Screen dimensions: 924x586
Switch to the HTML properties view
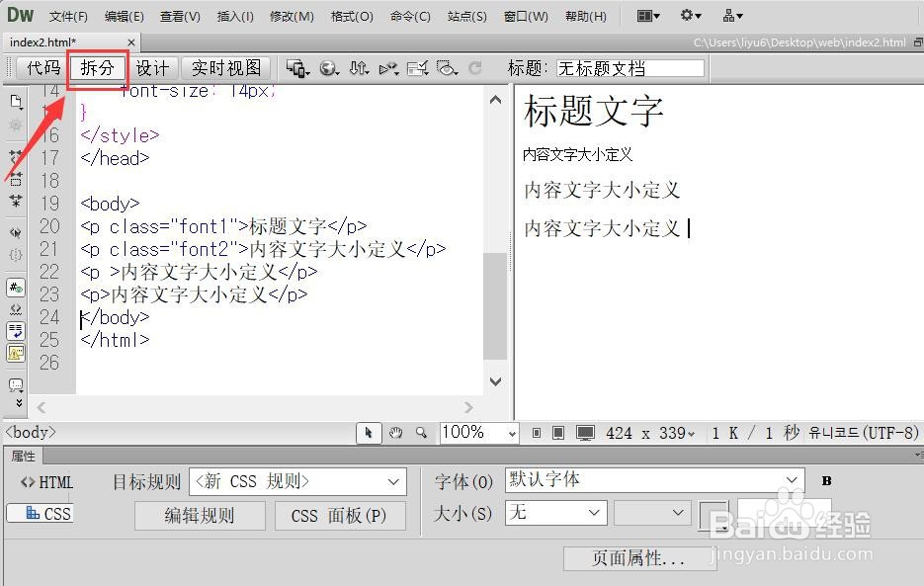tap(45, 481)
